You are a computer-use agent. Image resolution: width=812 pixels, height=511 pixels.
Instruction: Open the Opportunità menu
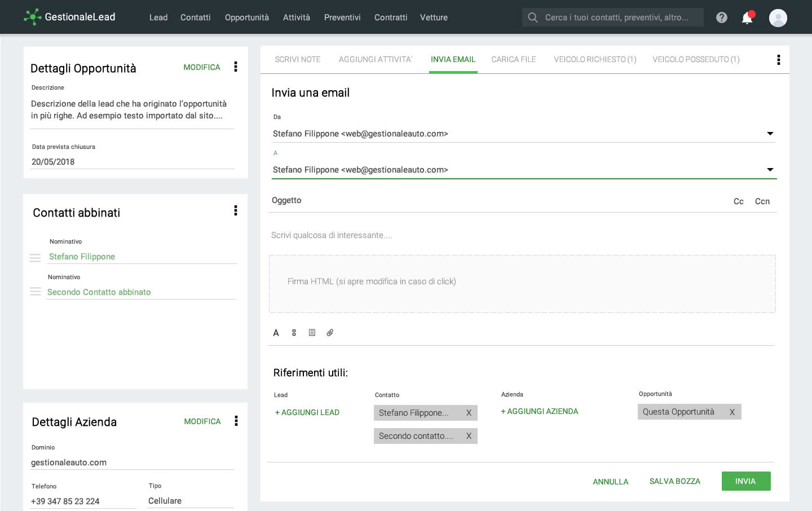pos(247,17)
